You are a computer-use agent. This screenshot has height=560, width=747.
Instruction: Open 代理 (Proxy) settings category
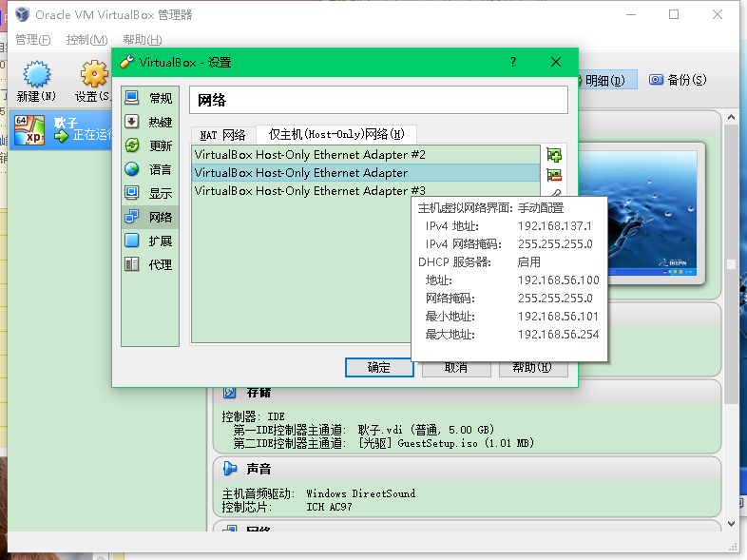click(150, 264)
